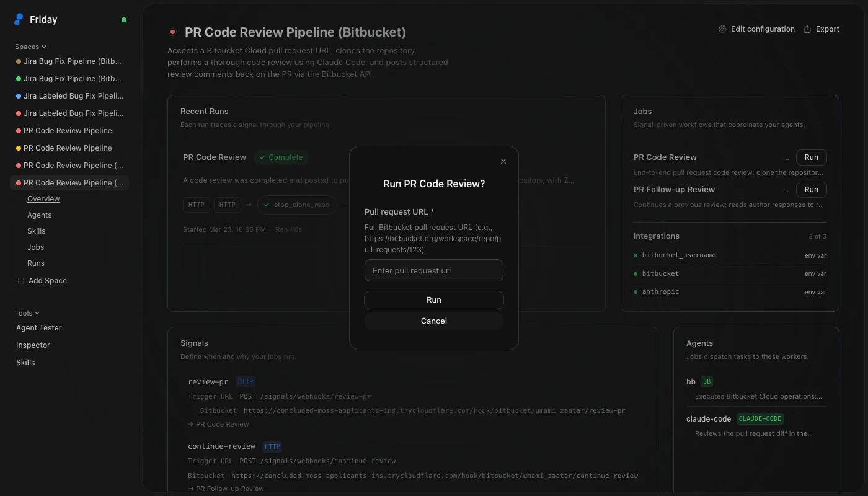
Task: Run the PR Code Review job
Action: pyautogui.click(x=812, y=157)
